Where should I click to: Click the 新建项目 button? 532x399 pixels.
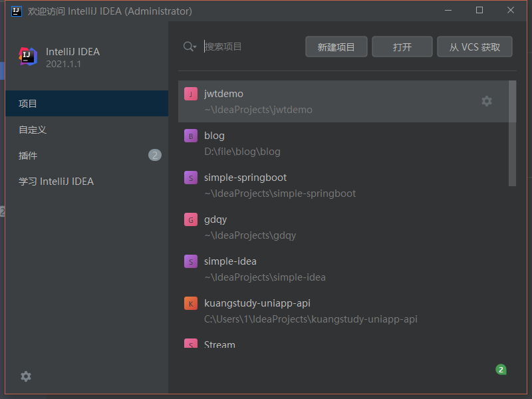pyautogui.click(x=336, y=47)
